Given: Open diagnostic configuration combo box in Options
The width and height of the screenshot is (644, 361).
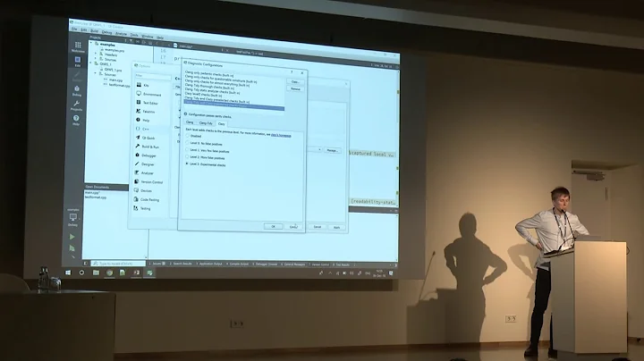Looking at the screenshot, I should tap(316, 150).
